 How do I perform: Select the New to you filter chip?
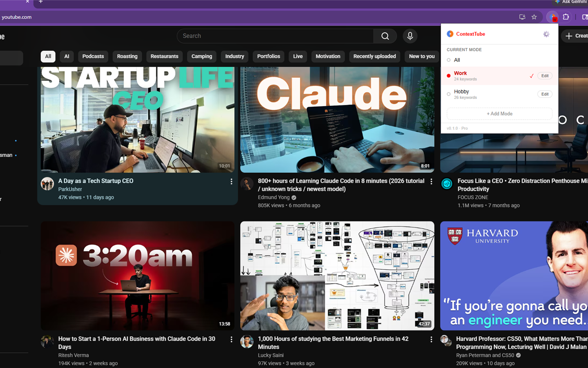(x=422, y=56)
